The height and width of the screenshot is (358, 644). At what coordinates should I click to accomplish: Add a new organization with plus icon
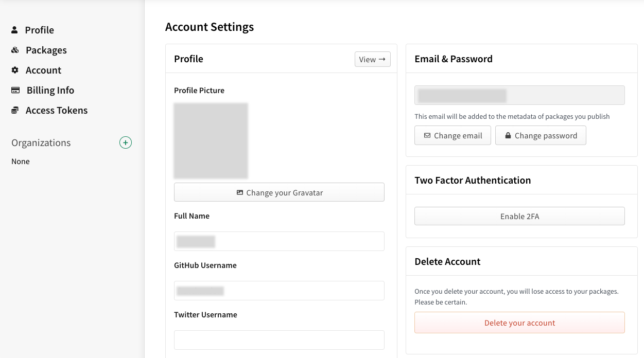(126, 142)
